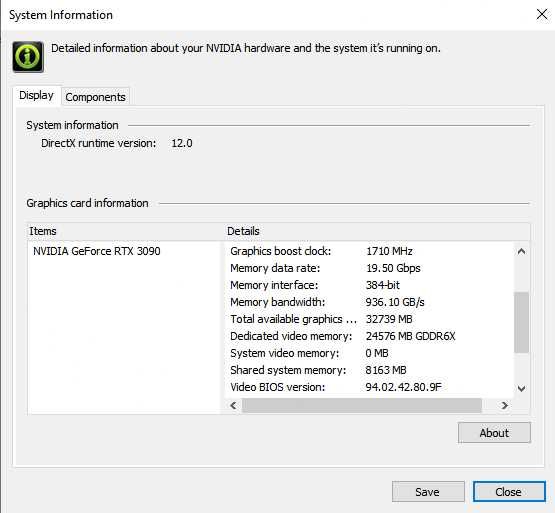Screen dimensions: 555x513
Task: Switch to the Components tab
Action: [x=96, y=97]
